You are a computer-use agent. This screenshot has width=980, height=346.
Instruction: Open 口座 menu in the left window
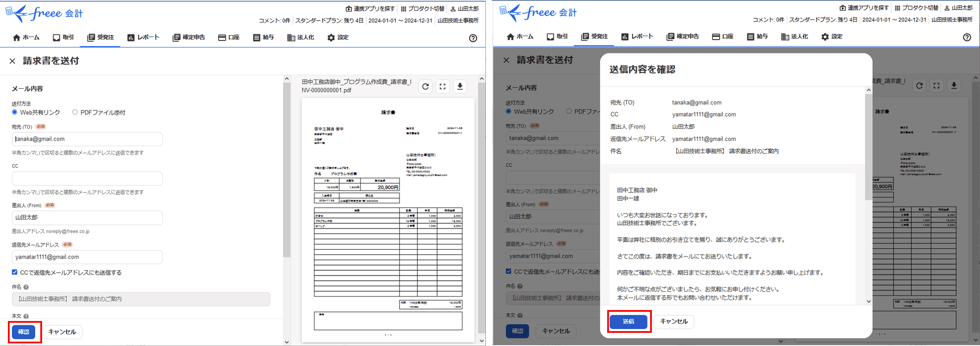tap(229, 38)
